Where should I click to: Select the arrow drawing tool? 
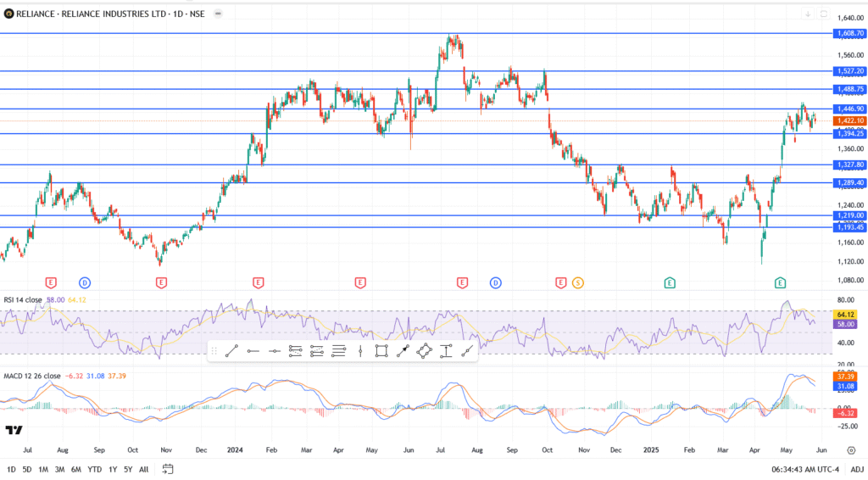coord(403,350)
